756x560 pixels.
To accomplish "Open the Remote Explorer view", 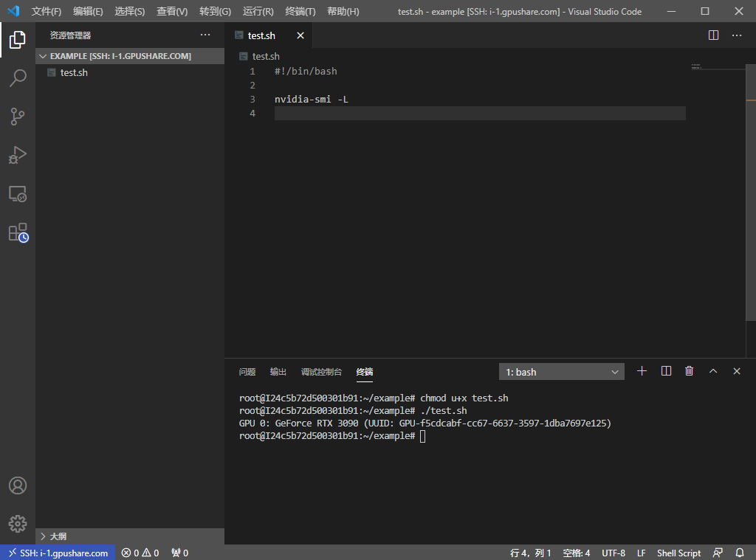I will click(18, 194).
